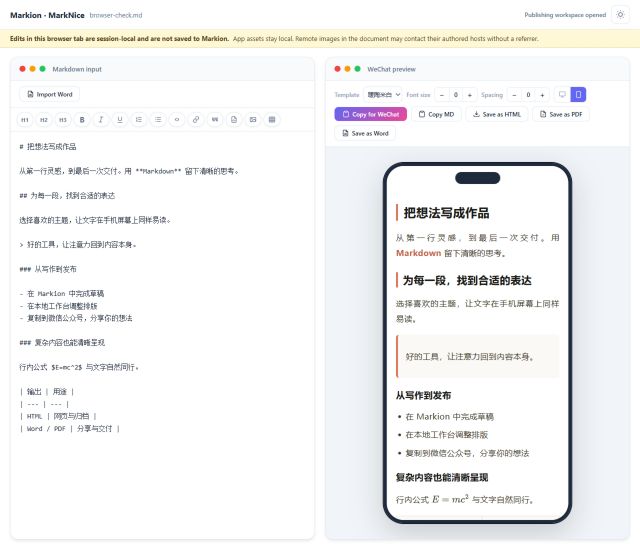Open the Template dropdown
The width and height of the screenshot is (640, 548).
click(383, 95)
